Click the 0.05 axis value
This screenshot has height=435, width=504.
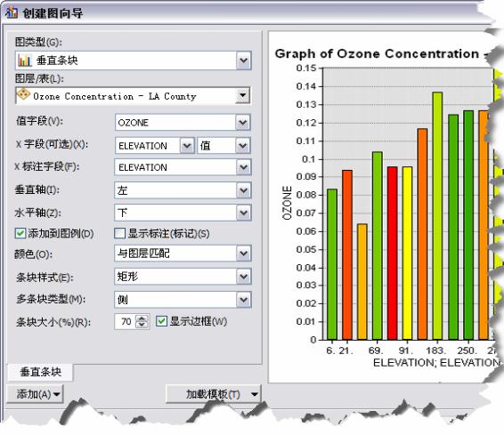coord(306,250)
